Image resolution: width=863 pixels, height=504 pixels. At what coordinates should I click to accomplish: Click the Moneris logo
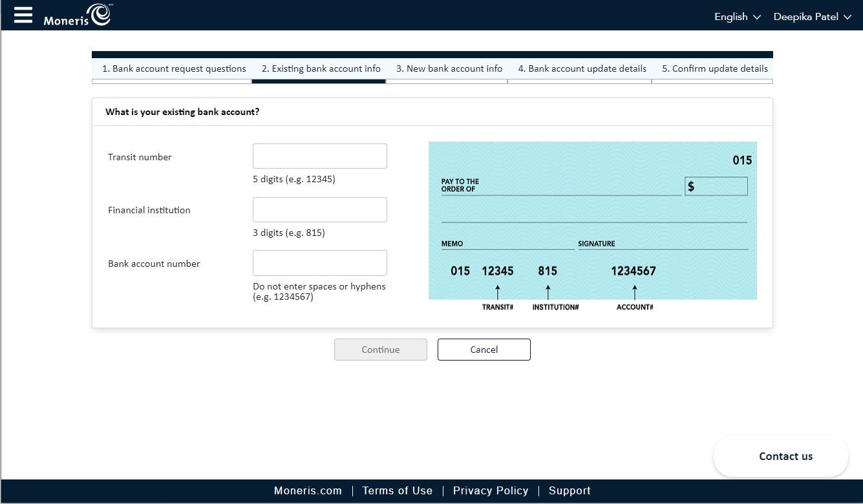tap(77, 16)
